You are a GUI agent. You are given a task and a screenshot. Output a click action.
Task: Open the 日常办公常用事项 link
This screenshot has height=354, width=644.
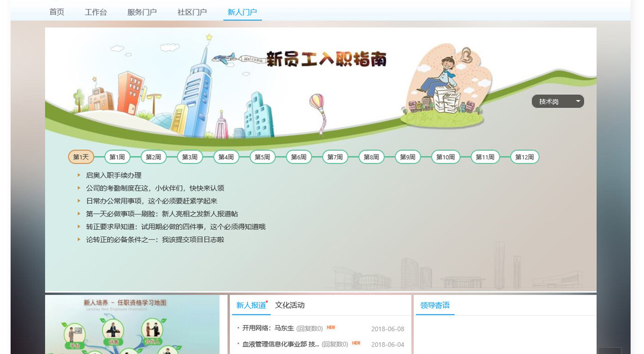click(152, 201)
